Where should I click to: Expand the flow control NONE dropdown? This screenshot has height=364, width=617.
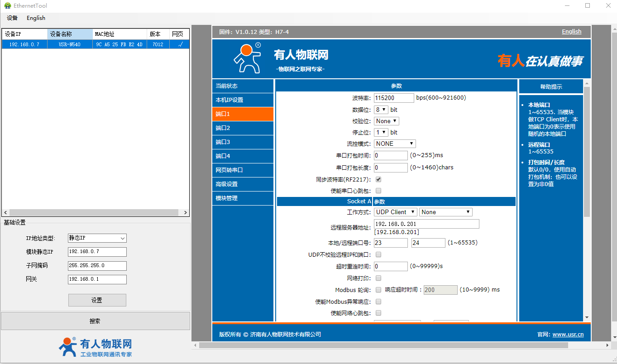(x=394, y=144)
